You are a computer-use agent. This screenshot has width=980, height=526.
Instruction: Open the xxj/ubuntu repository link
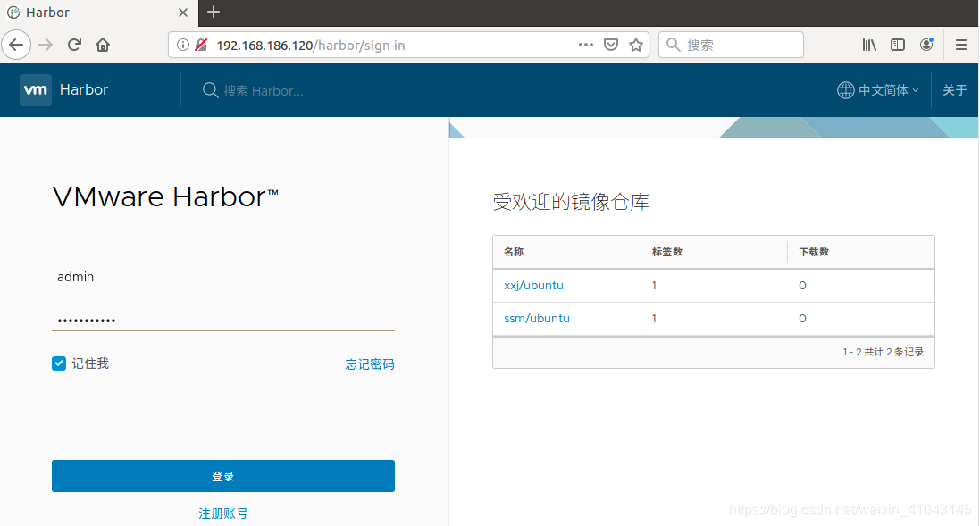click(533, 286)
